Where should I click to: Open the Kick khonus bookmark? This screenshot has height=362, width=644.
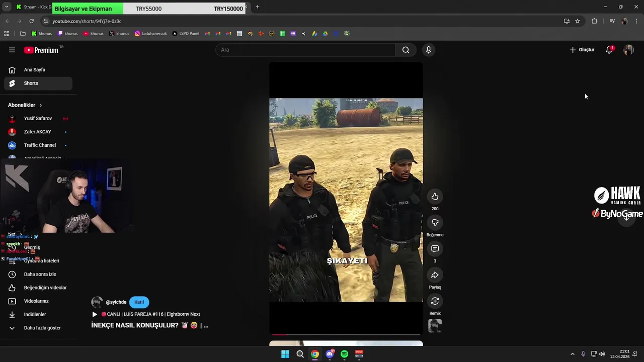click(x=42, y=34)
